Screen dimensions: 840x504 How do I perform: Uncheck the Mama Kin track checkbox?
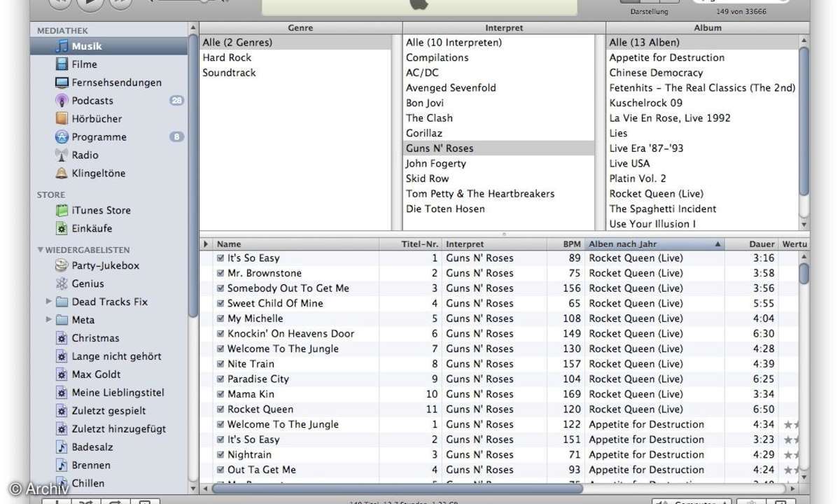(221, 394)
